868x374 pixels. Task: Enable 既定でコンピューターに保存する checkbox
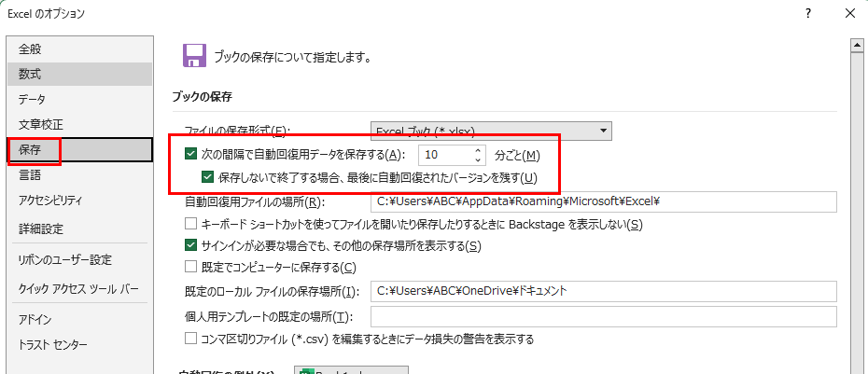[x=191, y=268]
